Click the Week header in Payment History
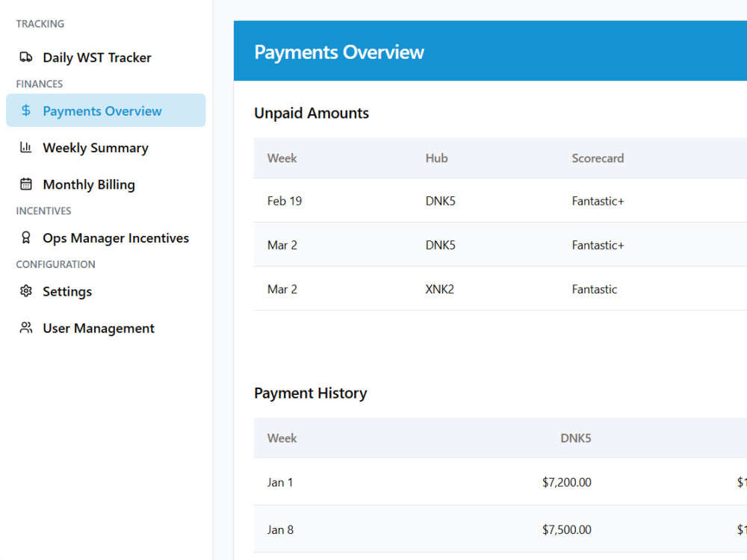 282,438
